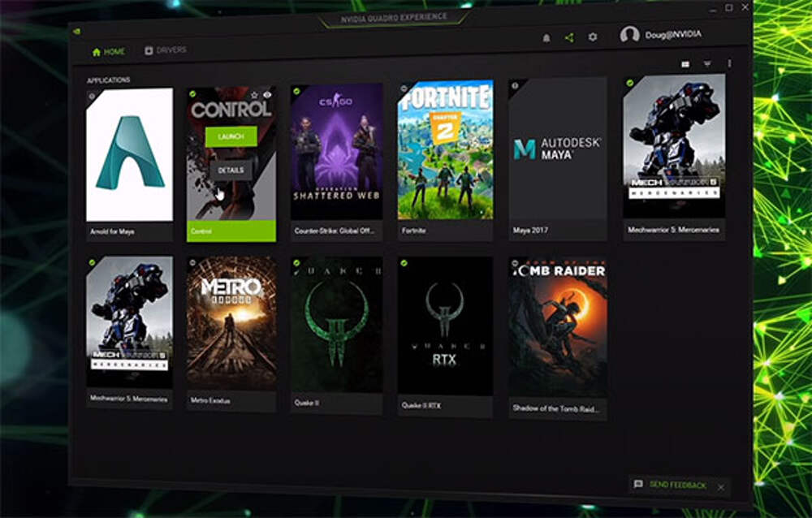Click the NVIDIA logo in title bar
This screenshot has width=812, height=518.
(76, 32)
